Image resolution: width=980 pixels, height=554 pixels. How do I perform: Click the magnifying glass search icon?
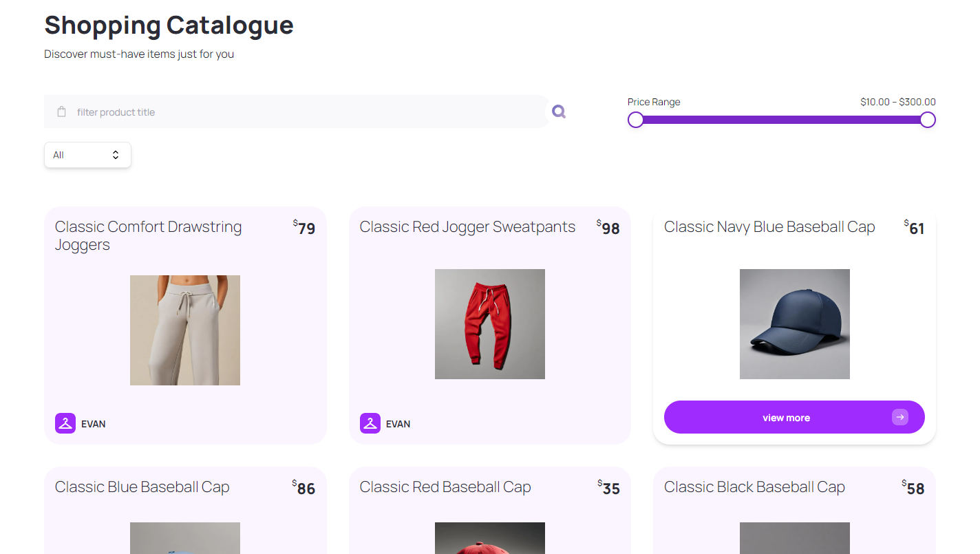coord(559,111)
